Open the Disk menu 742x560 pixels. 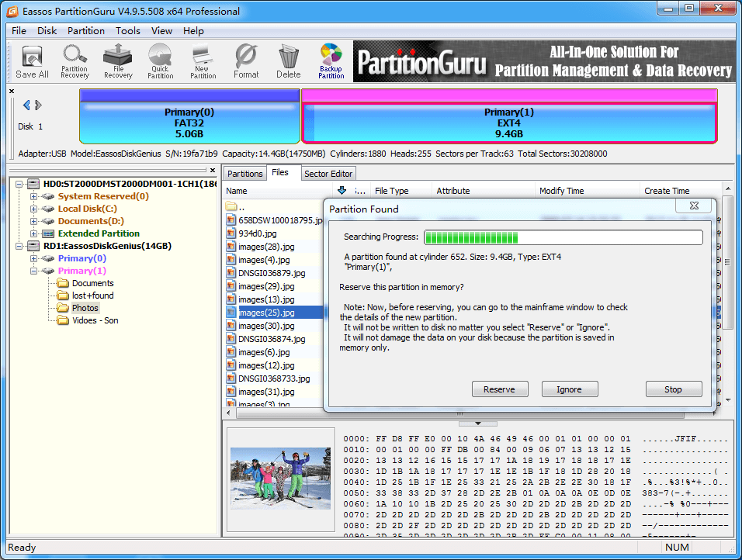pyautogui.click(x=47, y=31)
